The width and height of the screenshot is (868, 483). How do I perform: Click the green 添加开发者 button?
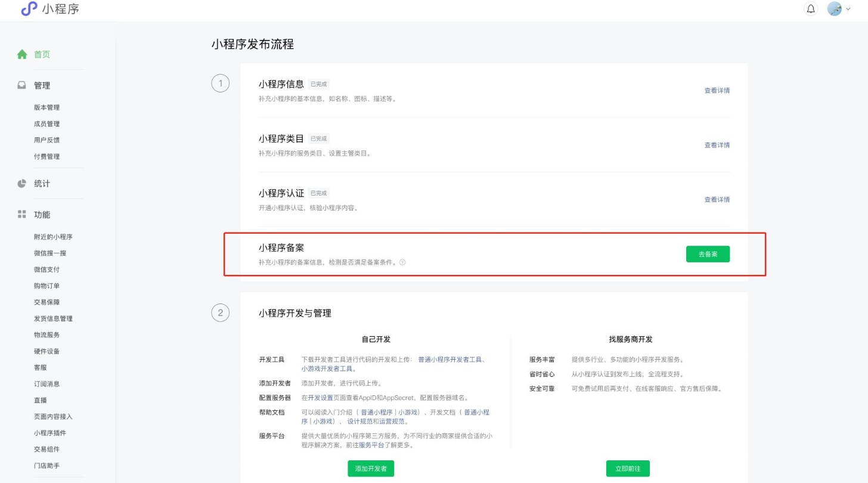coord(371,469)
